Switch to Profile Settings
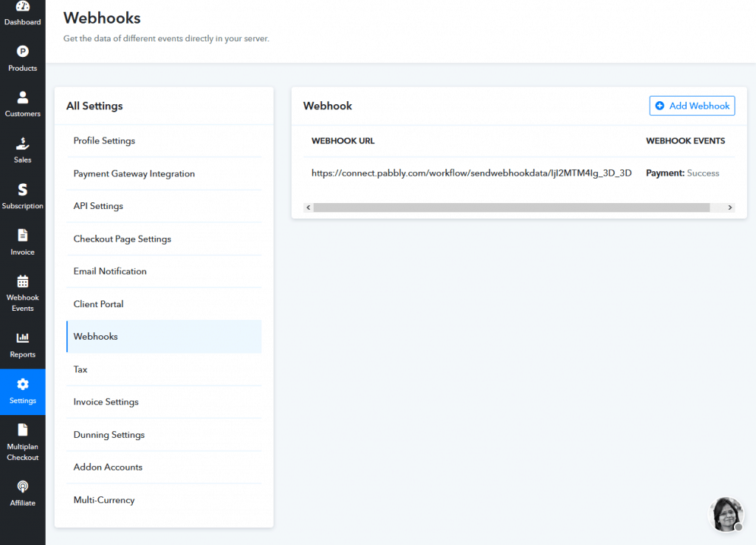Screen dimensions: 756x545 click(x=105, y=140)
